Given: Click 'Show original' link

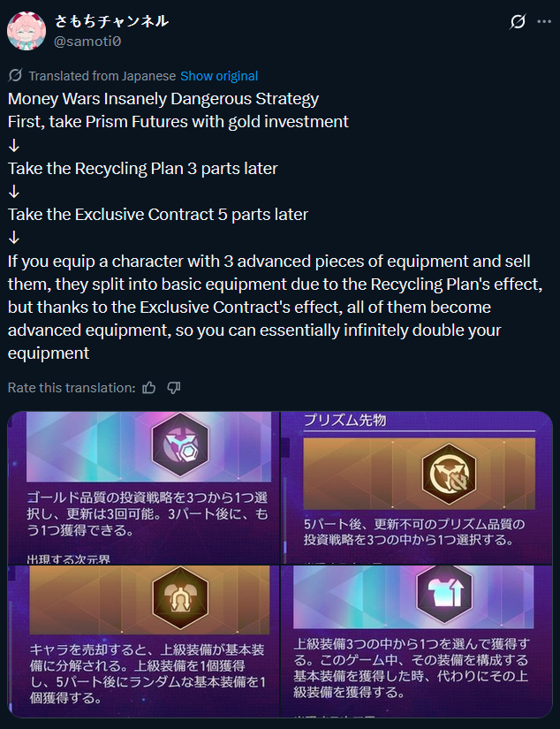Looking at the screenshot, I should coord(219,76).
